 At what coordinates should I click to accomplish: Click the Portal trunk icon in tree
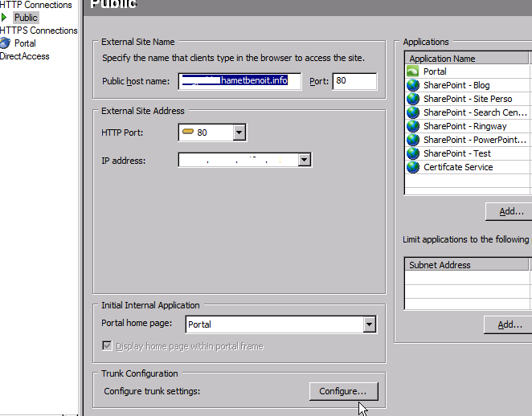click(x=6, y=43)
